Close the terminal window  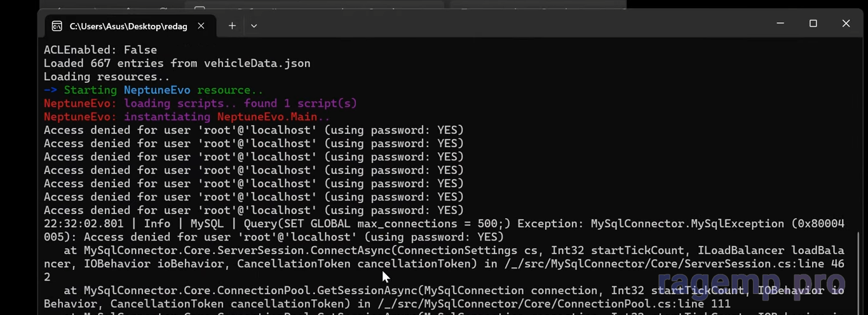point(846,24)
